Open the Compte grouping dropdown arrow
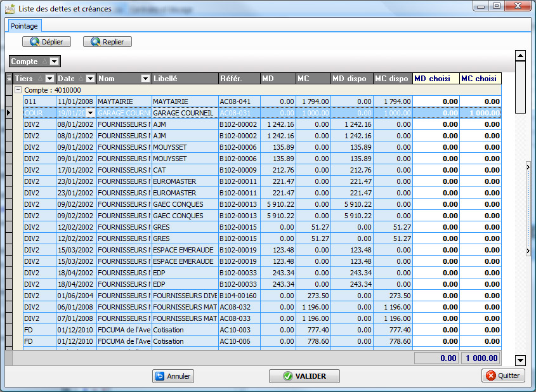 (54, 62)
